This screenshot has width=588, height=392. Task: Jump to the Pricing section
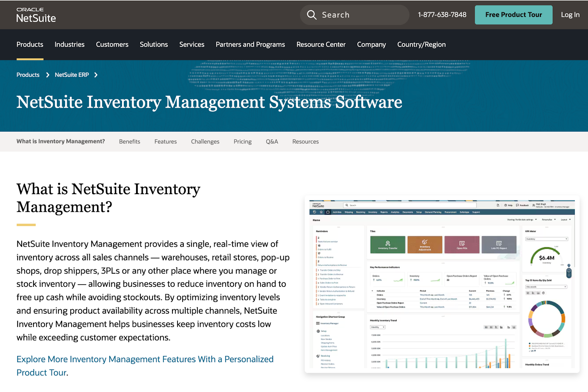[243, 142]
